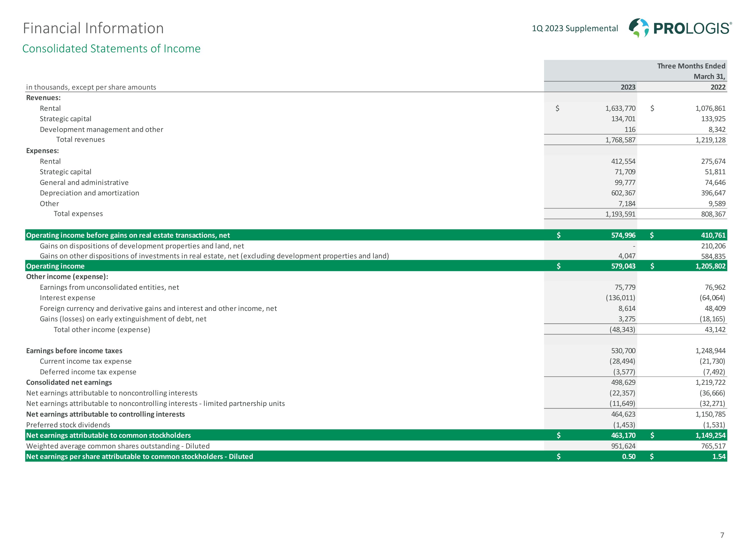Click the 1Q 2023 Supplemental label
747x560 pixels.
click(575, 28)
